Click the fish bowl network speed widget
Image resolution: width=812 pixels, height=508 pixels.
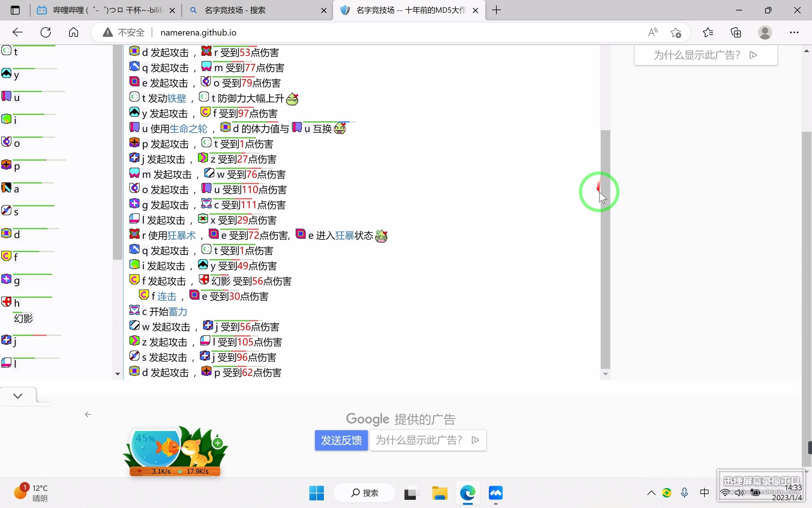click(x=175, y=451)
